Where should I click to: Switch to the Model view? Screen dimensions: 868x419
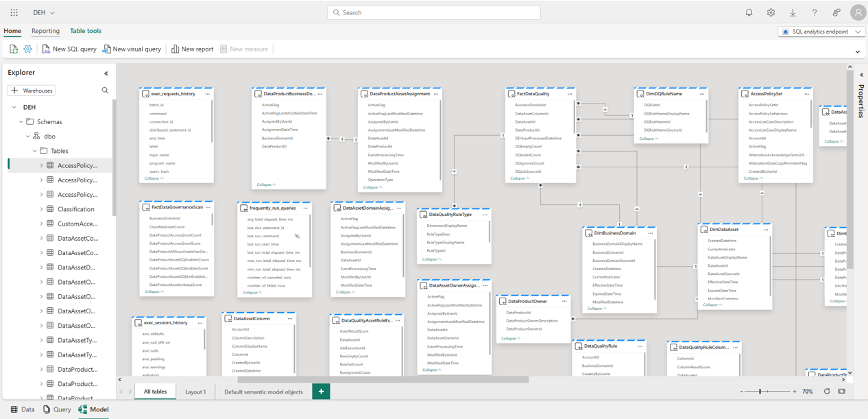[94, 409]
